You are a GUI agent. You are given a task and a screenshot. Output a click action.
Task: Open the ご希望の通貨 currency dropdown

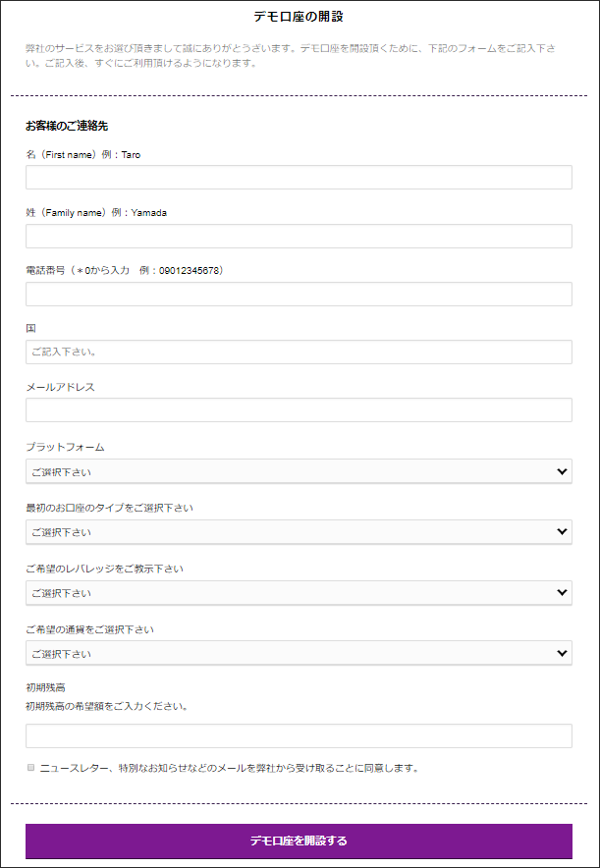click(299, 653)
